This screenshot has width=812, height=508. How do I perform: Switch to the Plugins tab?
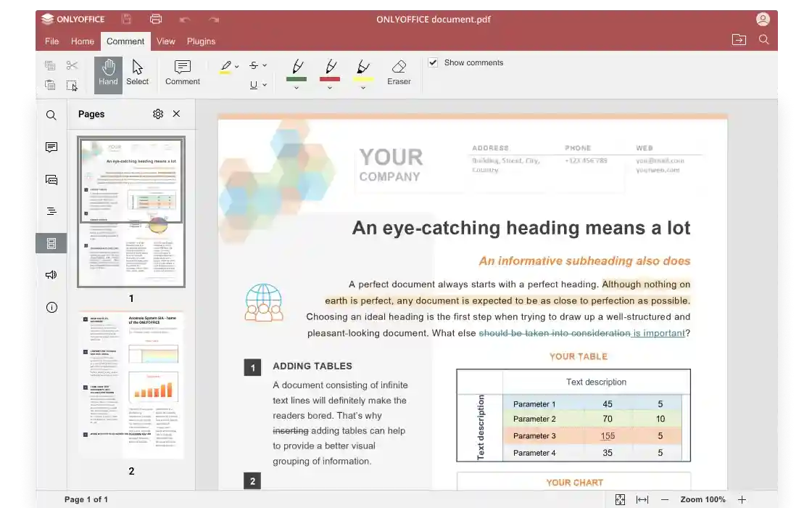201,41
